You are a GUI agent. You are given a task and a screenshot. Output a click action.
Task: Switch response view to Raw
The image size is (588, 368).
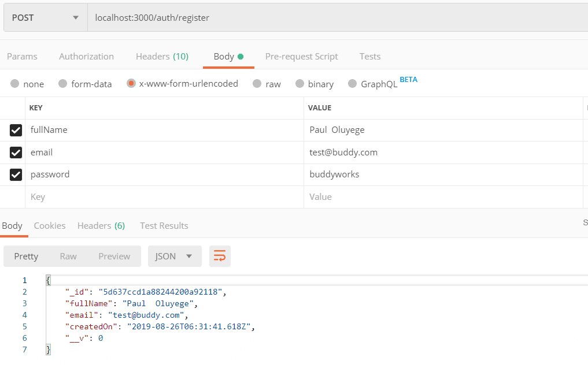tap(68, 256)
